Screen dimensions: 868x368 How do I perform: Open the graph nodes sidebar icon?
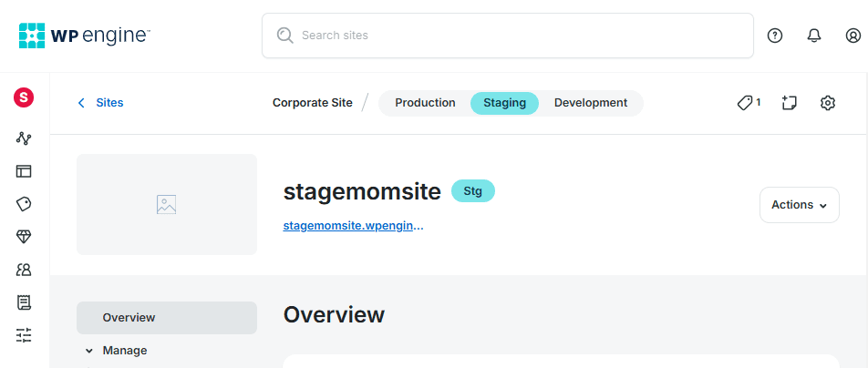point(24,138)
